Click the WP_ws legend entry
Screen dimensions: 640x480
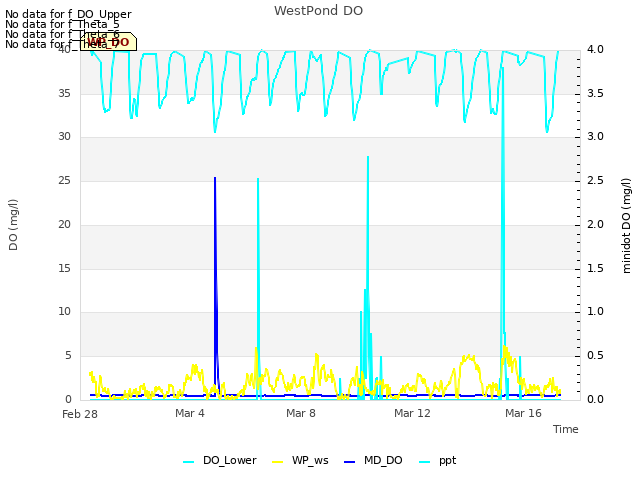coord(300,461)
